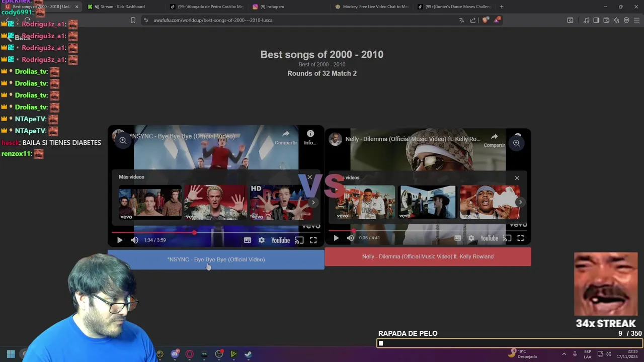Open YouTube logo on the Nelly player
This screenshot has height=362, width=644.
489,238
